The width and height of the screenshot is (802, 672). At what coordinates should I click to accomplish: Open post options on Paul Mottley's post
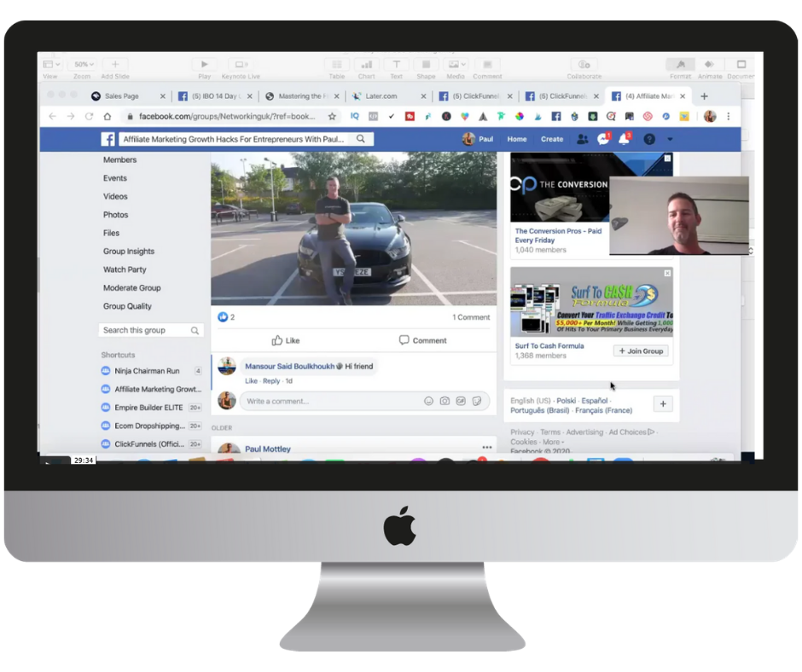(x=486, y=448)
